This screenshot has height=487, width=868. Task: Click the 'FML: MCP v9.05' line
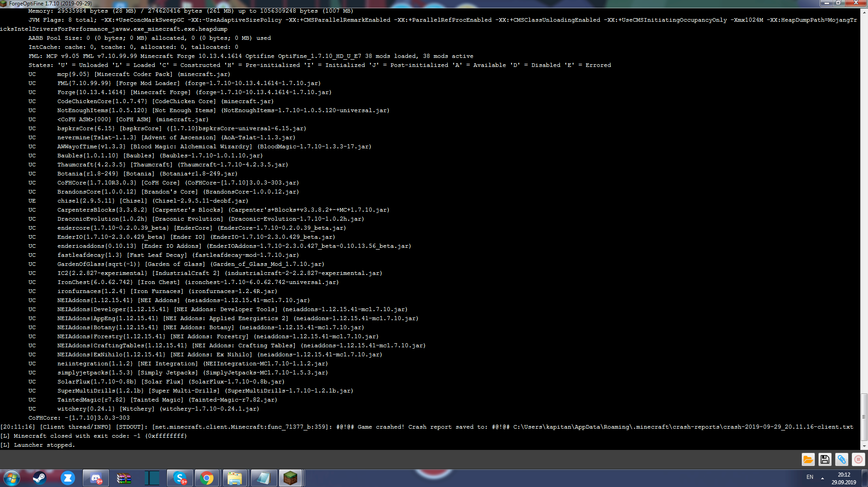[x=251, y=56]
